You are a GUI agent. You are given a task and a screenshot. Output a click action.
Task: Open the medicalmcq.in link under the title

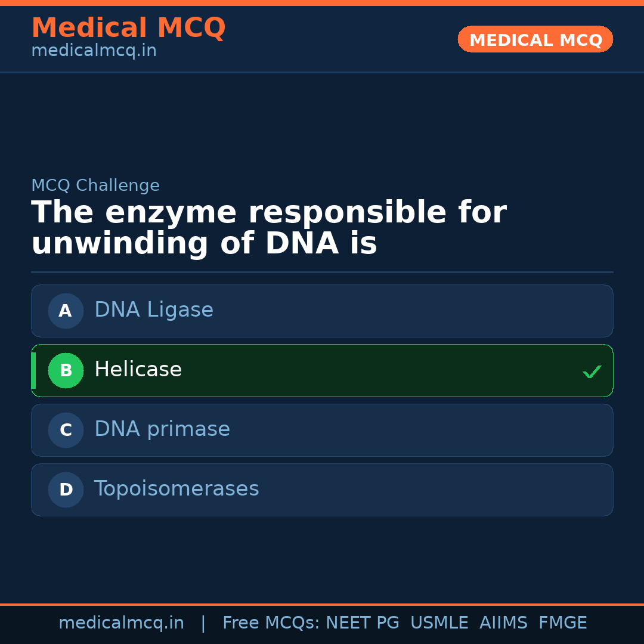coord(94,51)
